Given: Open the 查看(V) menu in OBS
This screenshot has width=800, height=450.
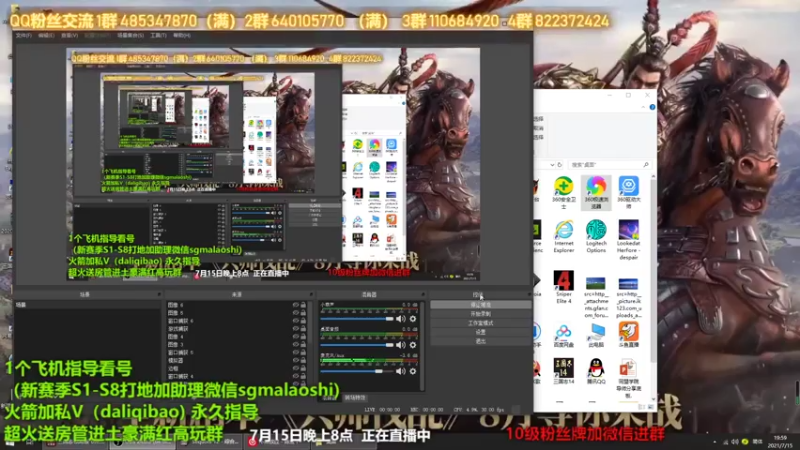Looking at the screenshot, I should coord(69,36).
